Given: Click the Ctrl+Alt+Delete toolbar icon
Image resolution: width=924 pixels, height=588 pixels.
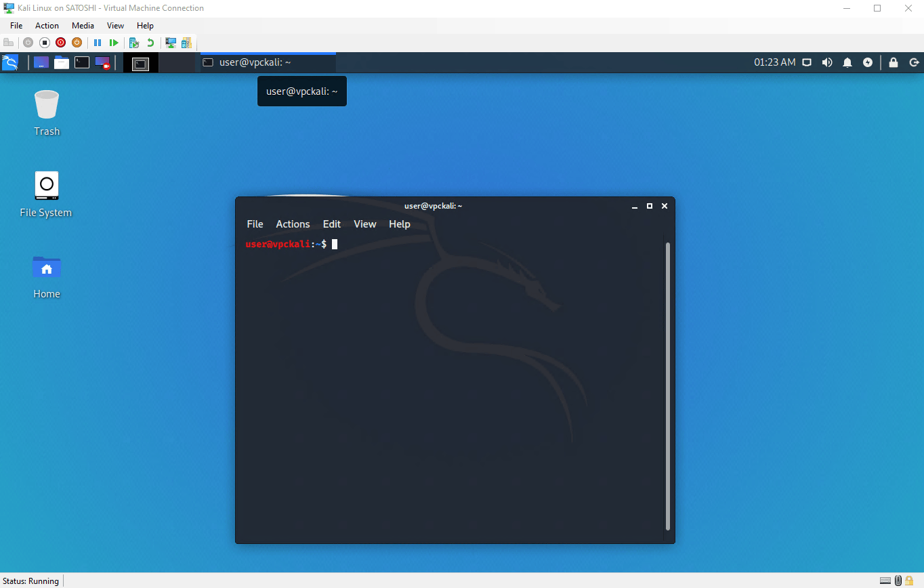Looking at the screenshot, I should 9,42.
